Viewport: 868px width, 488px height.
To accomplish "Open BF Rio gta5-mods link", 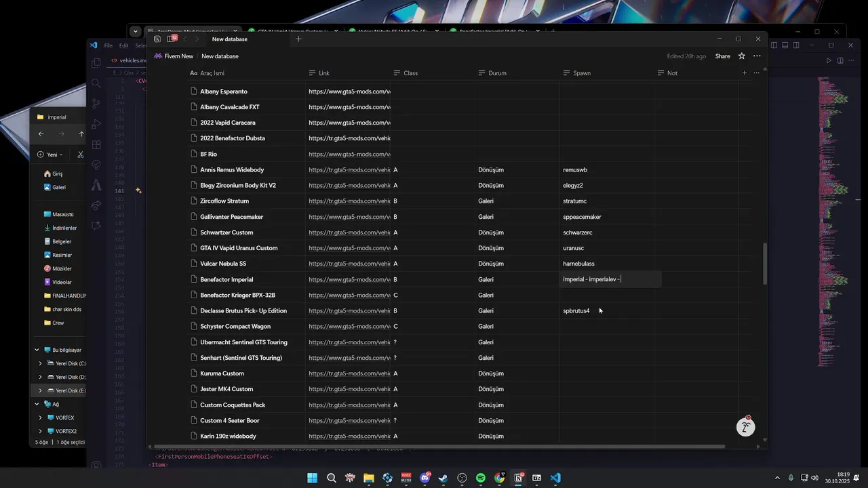I will [349, 154].
